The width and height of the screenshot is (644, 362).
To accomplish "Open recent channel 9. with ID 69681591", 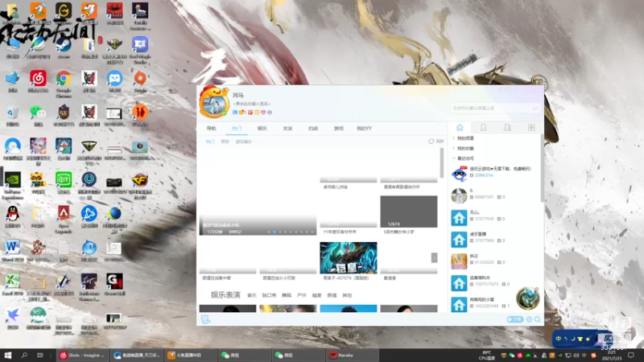I will 496,196.
